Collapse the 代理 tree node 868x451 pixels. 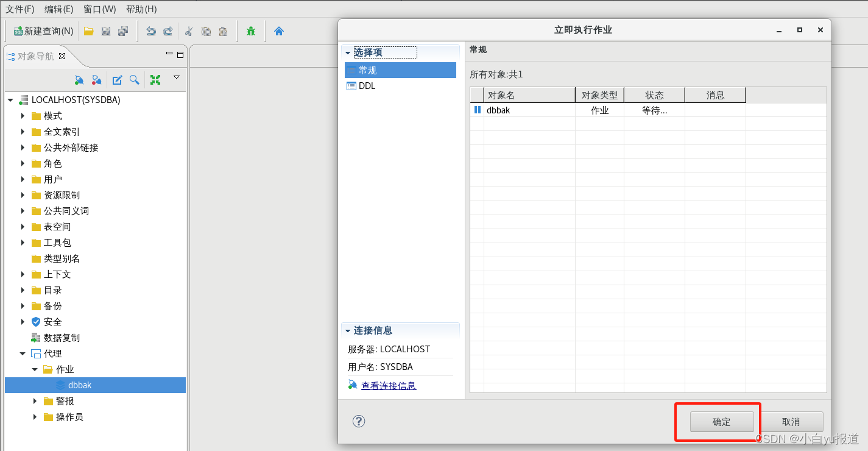(x=23, y=353)
